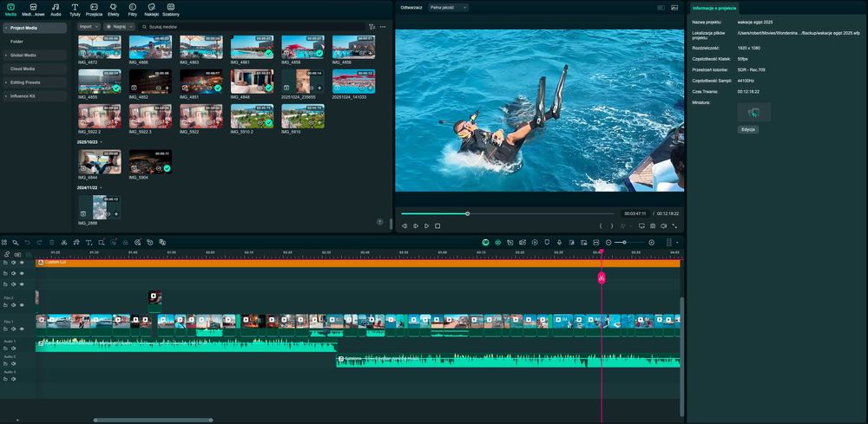
Task: Click the compare view icon above preview
Action: pos(661,8)
